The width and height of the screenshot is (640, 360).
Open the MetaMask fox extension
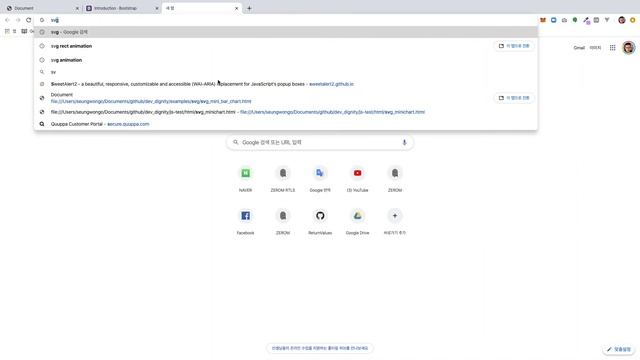tap(543, 20)
